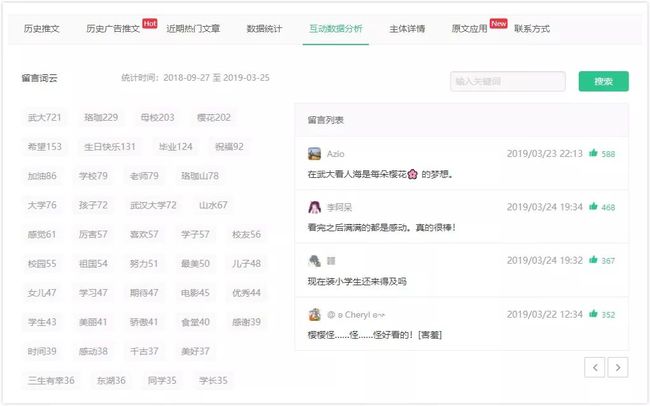This screenshot has width=650, height=406.
Task: Click the green 搜索 button
Action: point(604,81)
